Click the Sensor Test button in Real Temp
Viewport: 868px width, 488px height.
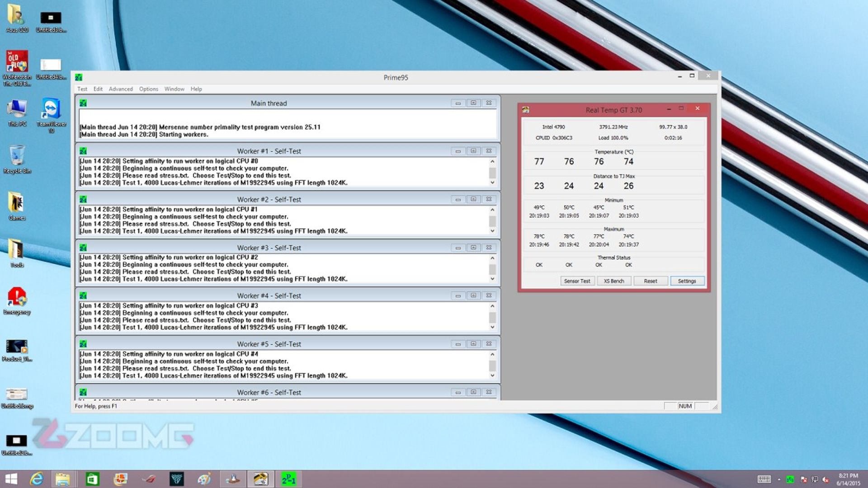click(577, 281)
